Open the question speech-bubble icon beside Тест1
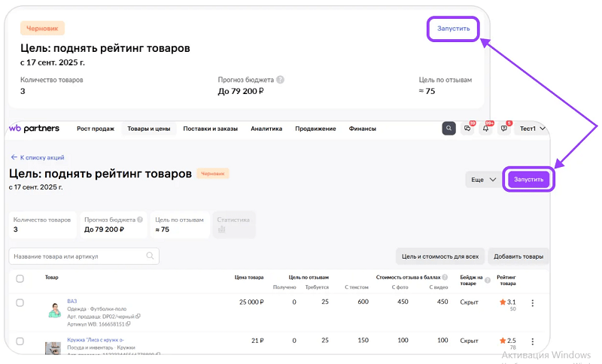 504,129
